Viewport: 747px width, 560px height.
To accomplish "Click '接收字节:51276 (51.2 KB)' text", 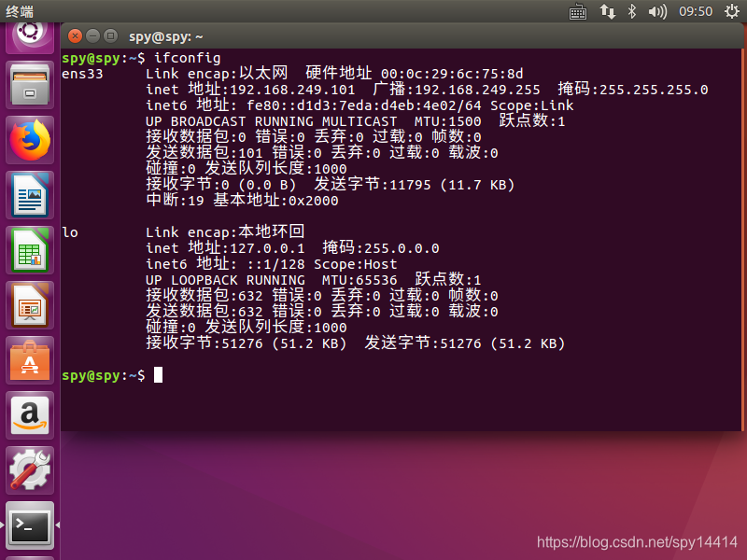I will 246,343.
